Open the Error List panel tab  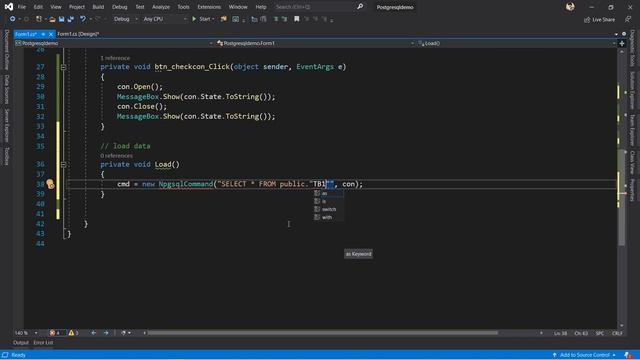pos(43,343)
